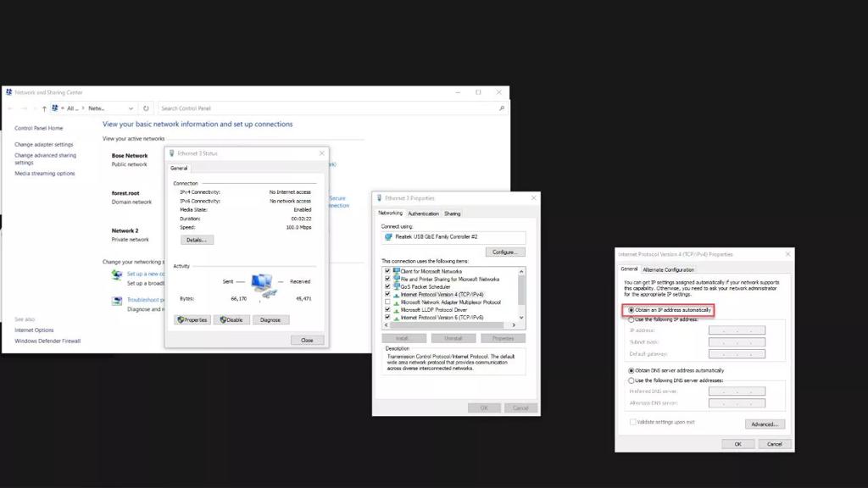This screenshot has height=488, width=868.
Task: Click the Advanced... button in IPv4 Properties
Action: (765, 424)
